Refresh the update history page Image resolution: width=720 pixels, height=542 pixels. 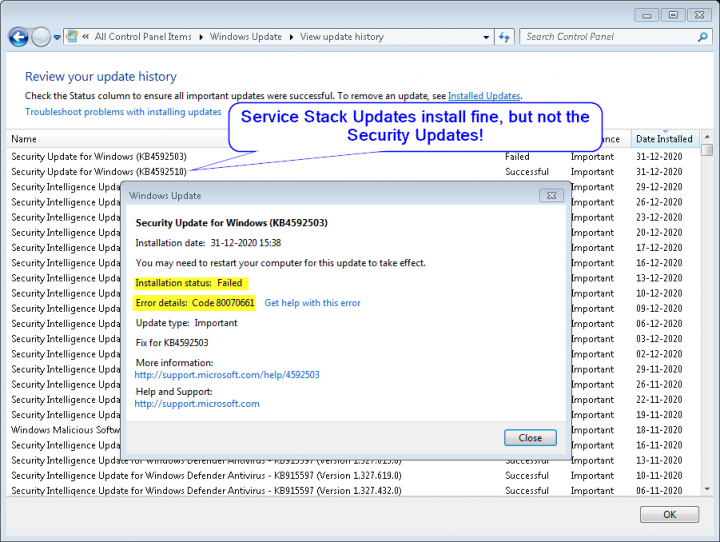click(504, 37)
